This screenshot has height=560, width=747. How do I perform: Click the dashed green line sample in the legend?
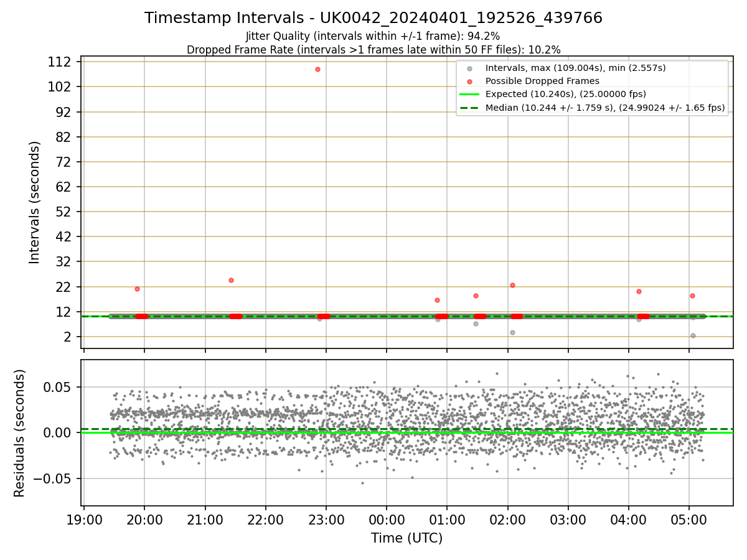470,108
